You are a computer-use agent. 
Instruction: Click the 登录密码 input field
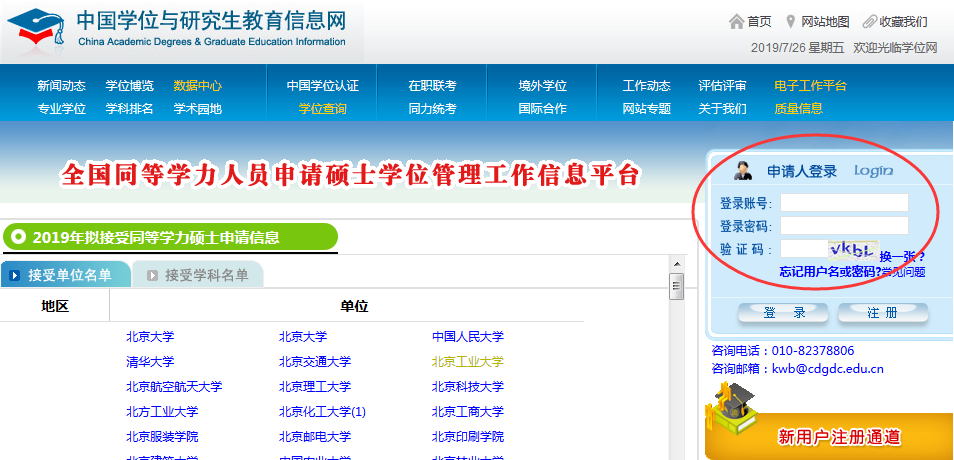pos(844,226)
